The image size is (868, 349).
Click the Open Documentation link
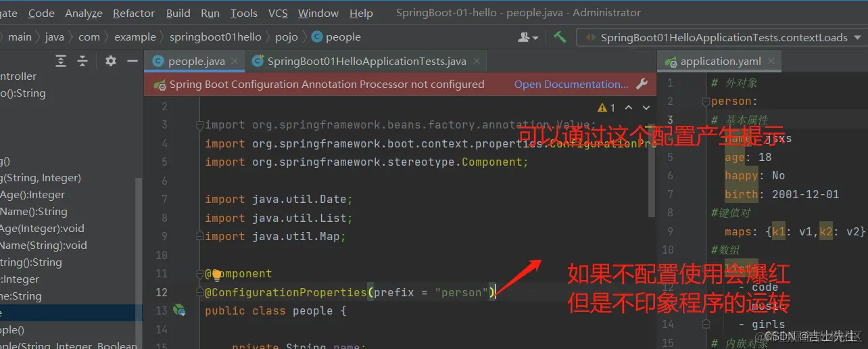[x=571, y=85]
